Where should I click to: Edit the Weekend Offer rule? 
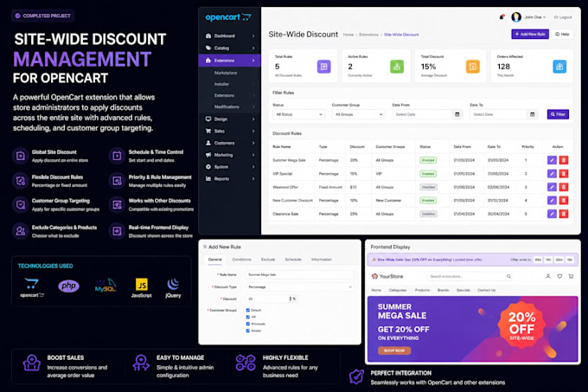pyautogui.click(x=552, y=187)
